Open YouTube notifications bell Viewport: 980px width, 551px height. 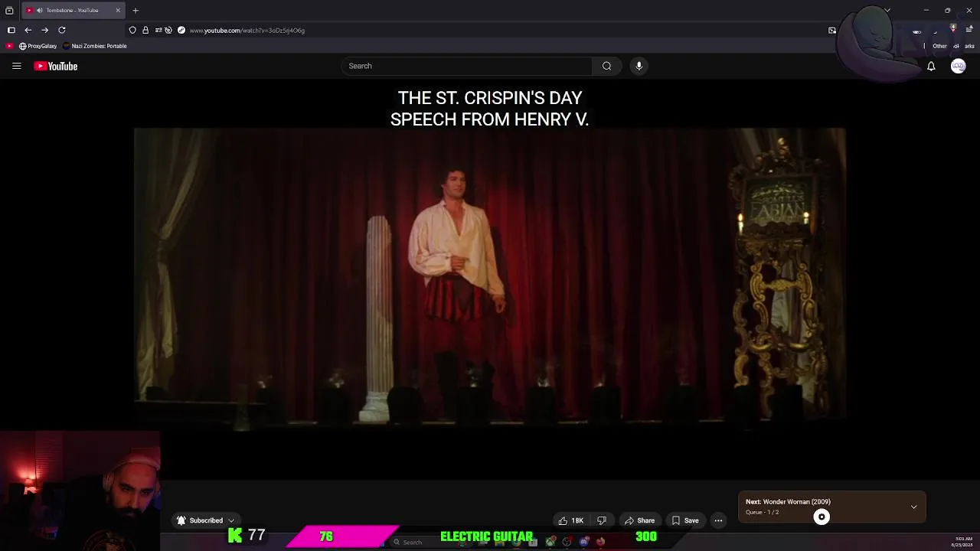[931, 67]
